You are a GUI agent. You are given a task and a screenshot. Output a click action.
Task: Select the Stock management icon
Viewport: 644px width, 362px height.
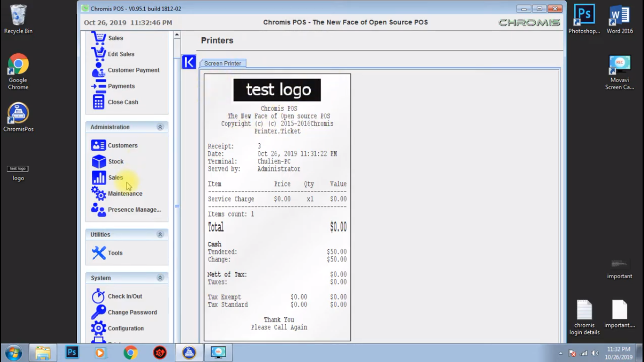[x=116, y=161]
